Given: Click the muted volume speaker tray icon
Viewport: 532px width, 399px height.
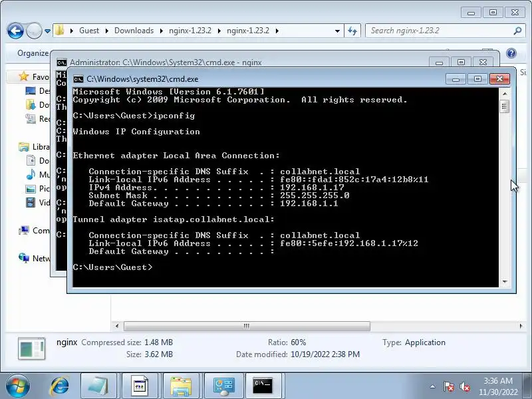Looking at the screenshot, I should coord(464,386).
